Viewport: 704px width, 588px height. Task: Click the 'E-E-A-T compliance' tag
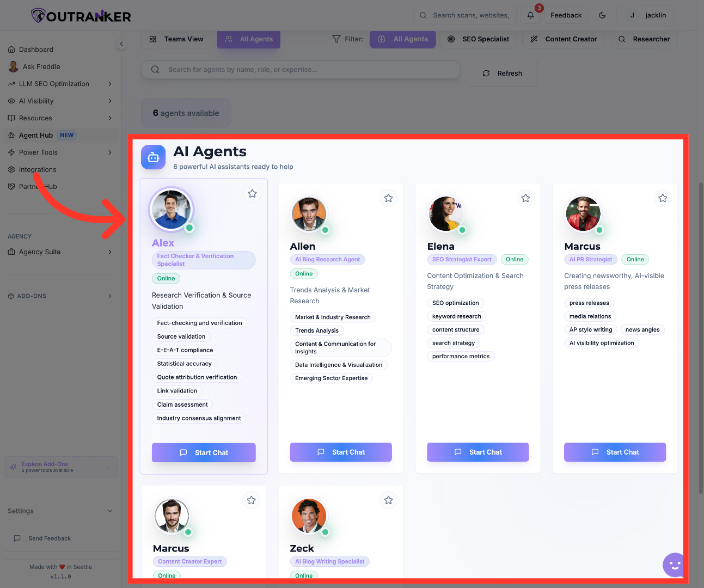(185, 351)
